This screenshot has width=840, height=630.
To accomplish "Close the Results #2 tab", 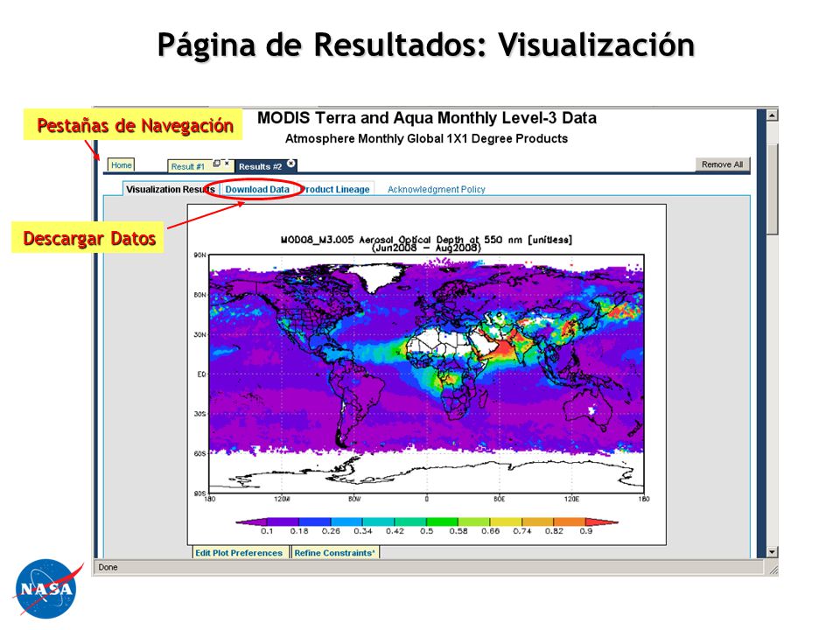I will [290, 164].
